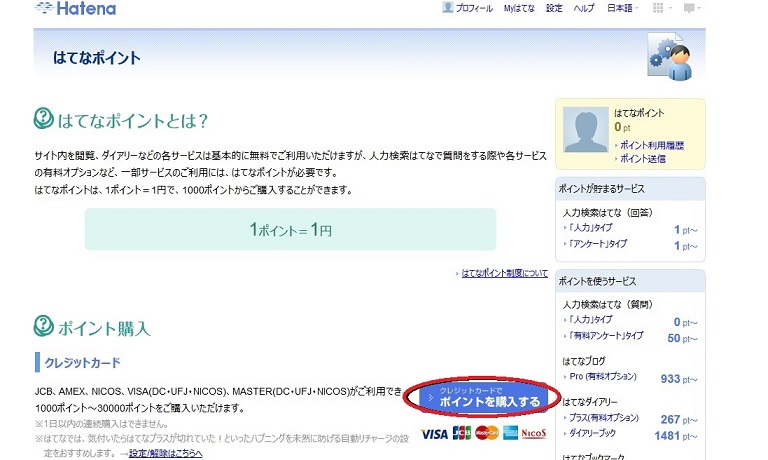The width and height of the screenshot is (768, 460).
Task: Click the JCB card logo
Action: [x=461, y=433]
